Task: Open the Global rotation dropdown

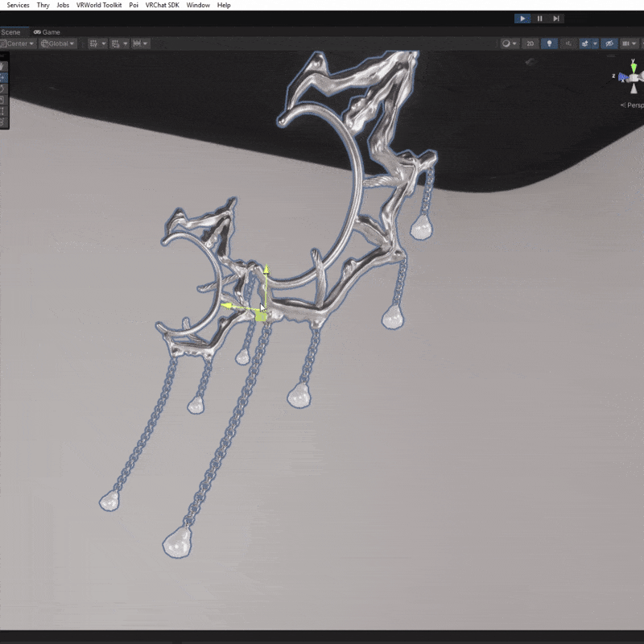Action: coord(59,43)
